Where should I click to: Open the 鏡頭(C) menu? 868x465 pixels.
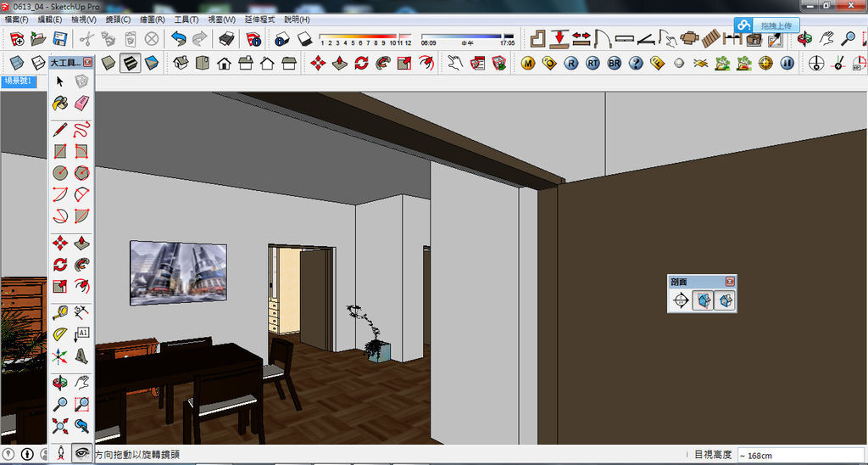[118, 20]
